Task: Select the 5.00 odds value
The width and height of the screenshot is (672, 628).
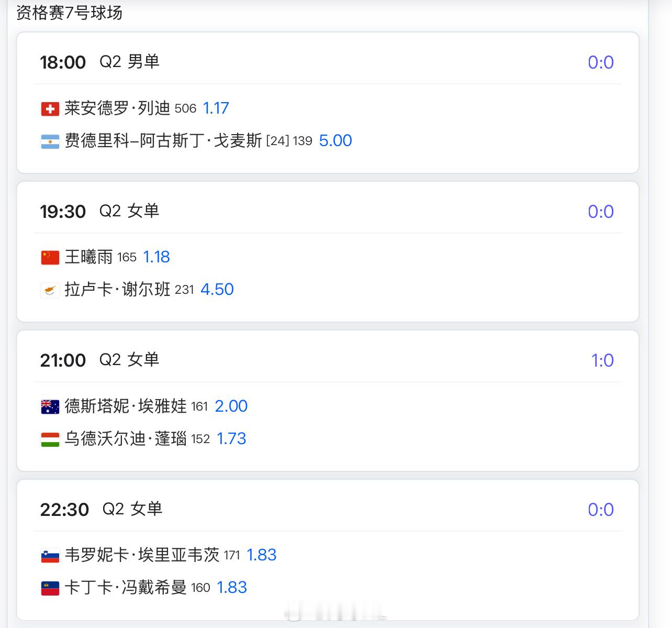Action: pyautogui.click(x=335, y=141)
